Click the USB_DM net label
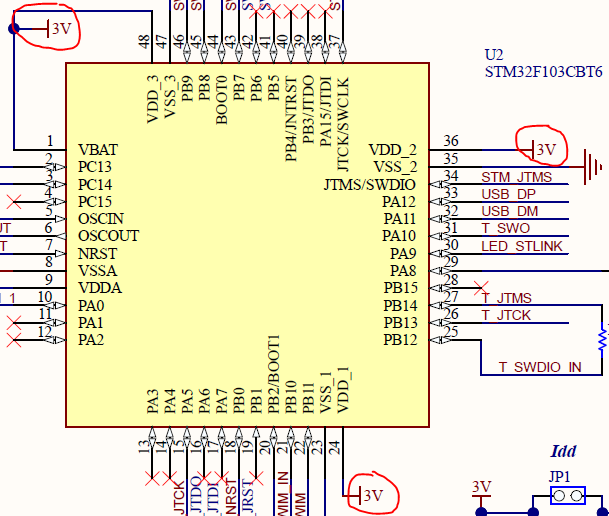 click(x=510, y=212)
